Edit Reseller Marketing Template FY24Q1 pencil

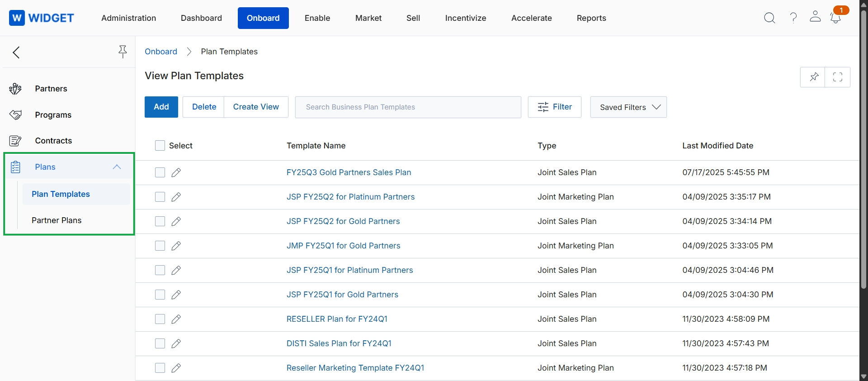coord(176,368)
